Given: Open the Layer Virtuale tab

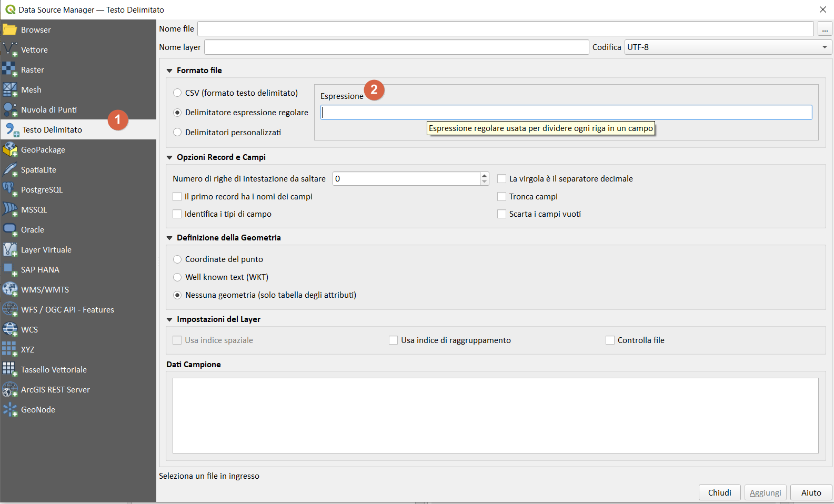Looking at the screenshot, I should [46, 250].
